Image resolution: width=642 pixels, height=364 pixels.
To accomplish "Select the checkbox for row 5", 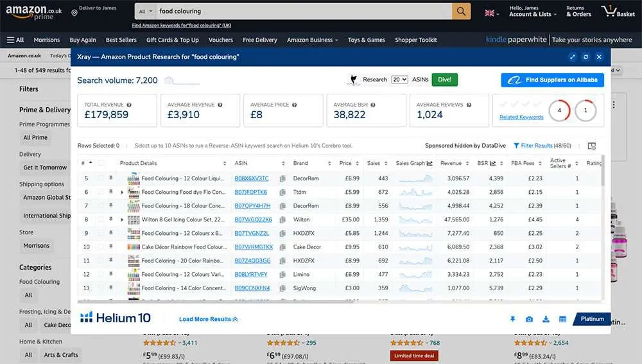I will (x=100, y=178).
